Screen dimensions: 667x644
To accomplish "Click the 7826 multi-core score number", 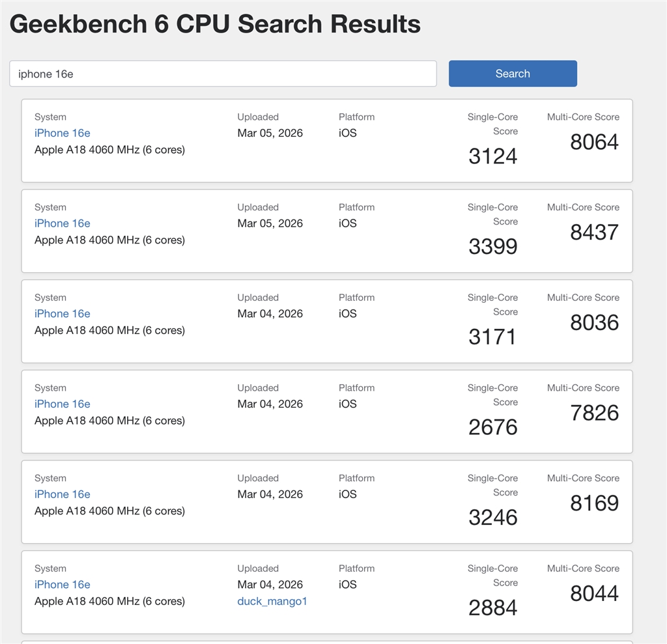I will point(594,413).
